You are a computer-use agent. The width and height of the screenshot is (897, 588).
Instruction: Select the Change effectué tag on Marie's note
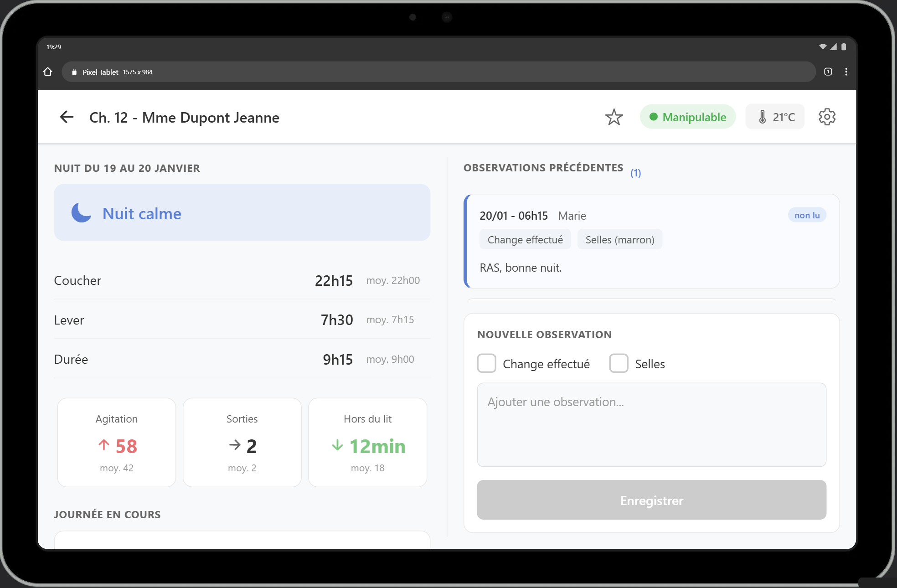pyautogui.click(x=525, y=239)
